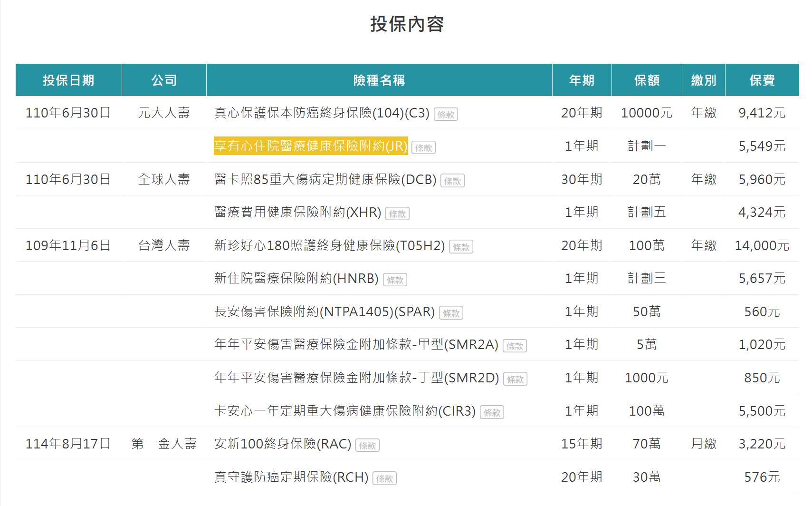This screenshot has width=812, height=506.
Task: Open 條款 badge for 年年平安傷害醫療保險金附加條款-甲型(SMR2A)
Action: (x=515, y=346)
